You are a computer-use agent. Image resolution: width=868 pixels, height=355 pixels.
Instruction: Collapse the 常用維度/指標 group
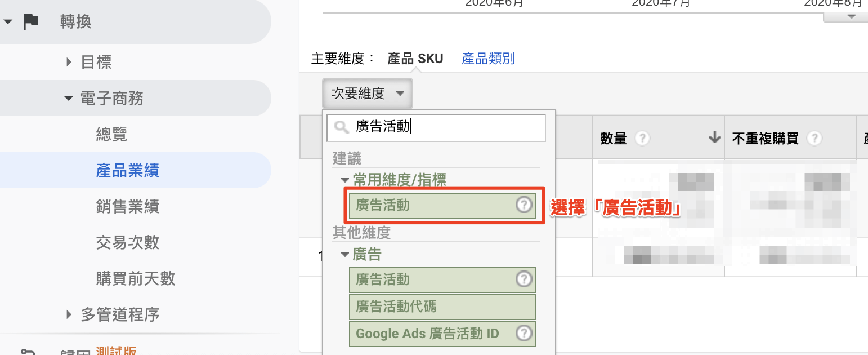tap(344, 180)
